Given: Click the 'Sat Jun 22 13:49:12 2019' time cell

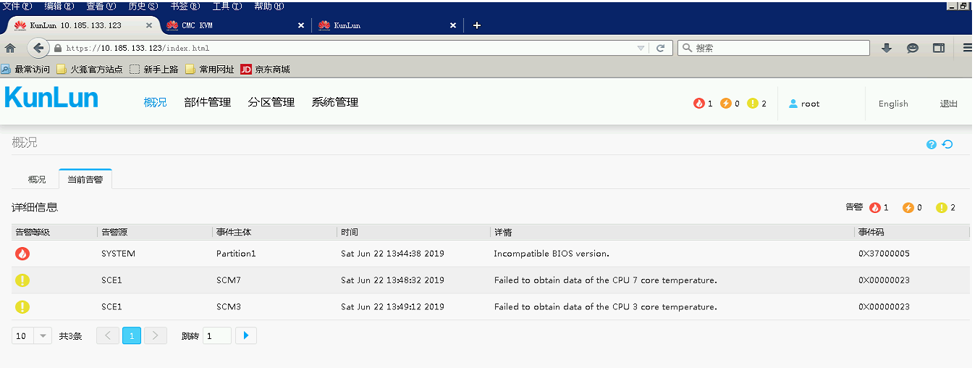Looking at the screenshot, I should pyautogui.click(x=392, y=307).
